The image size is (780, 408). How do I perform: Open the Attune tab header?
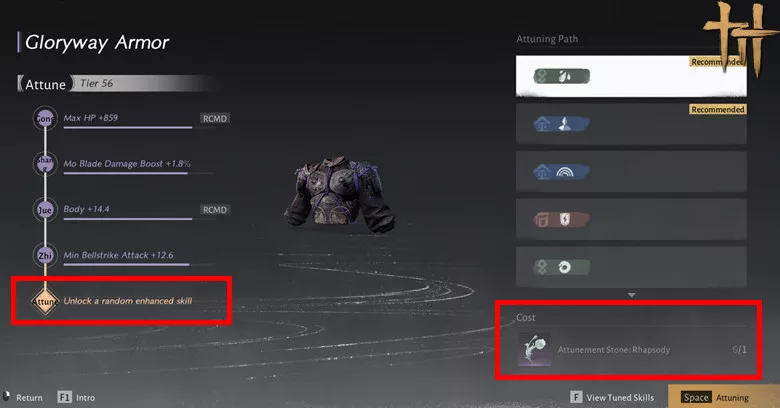[45, 84]
